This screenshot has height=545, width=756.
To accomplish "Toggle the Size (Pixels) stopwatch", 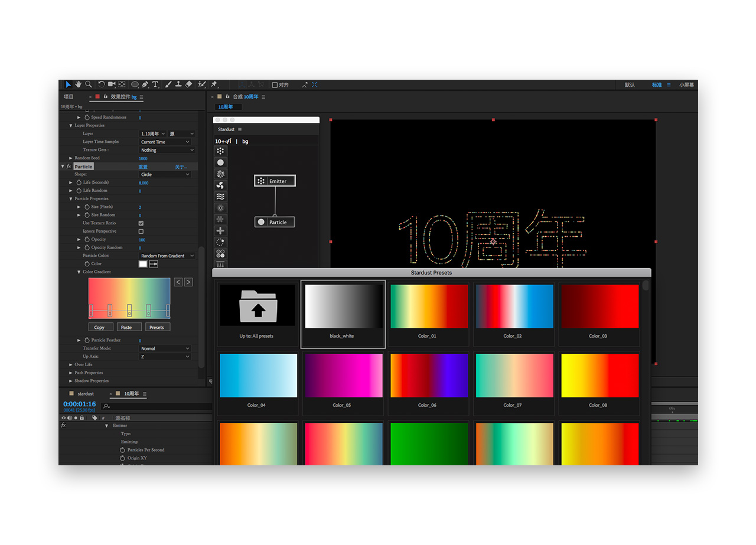I will [x=87, y=207].
